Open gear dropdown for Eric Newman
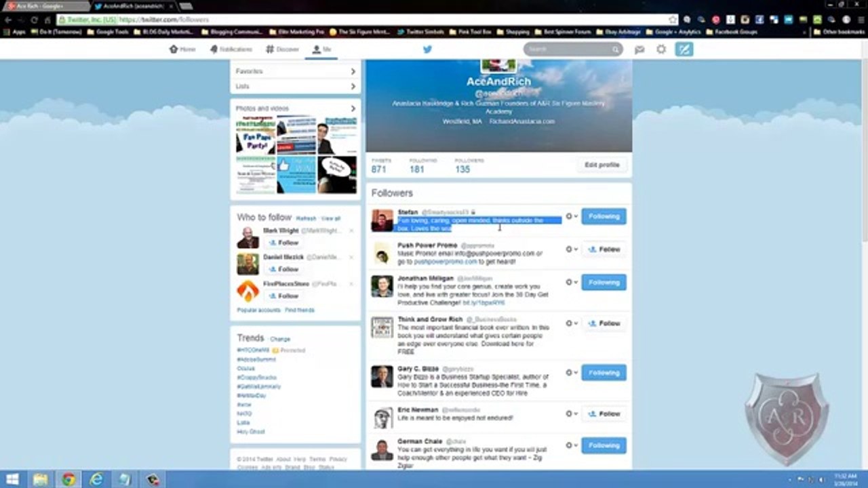The height and width of the screenshot is (488, 868). tap(572, 413)
